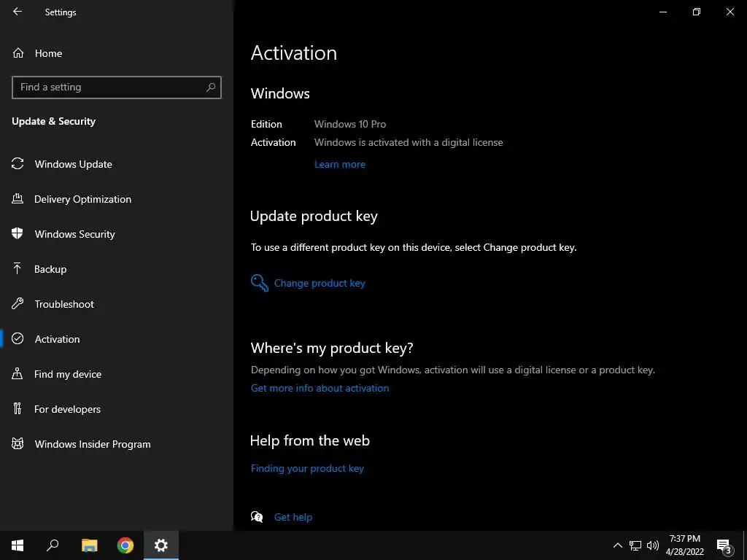Click the Find my device icon
The height and width of the screenshot is (560, 747).
pyautogui.click(x=18, y=373)
